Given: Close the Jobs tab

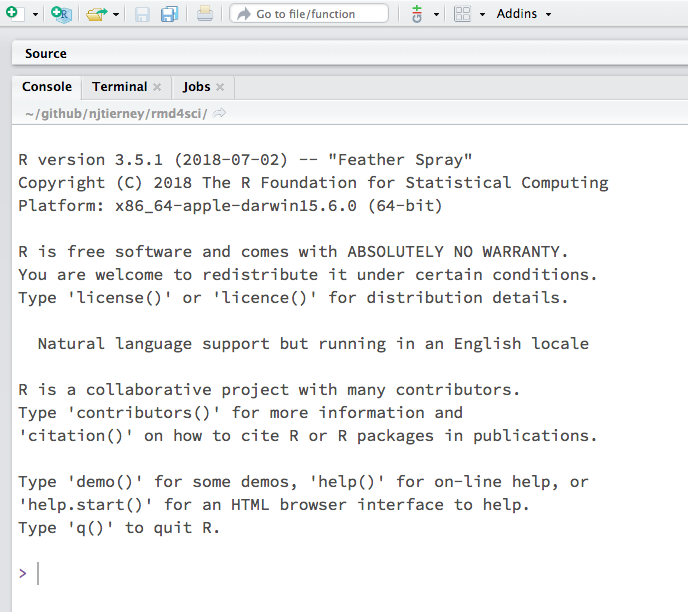Looking at the screenshot, I should (220, 87).
